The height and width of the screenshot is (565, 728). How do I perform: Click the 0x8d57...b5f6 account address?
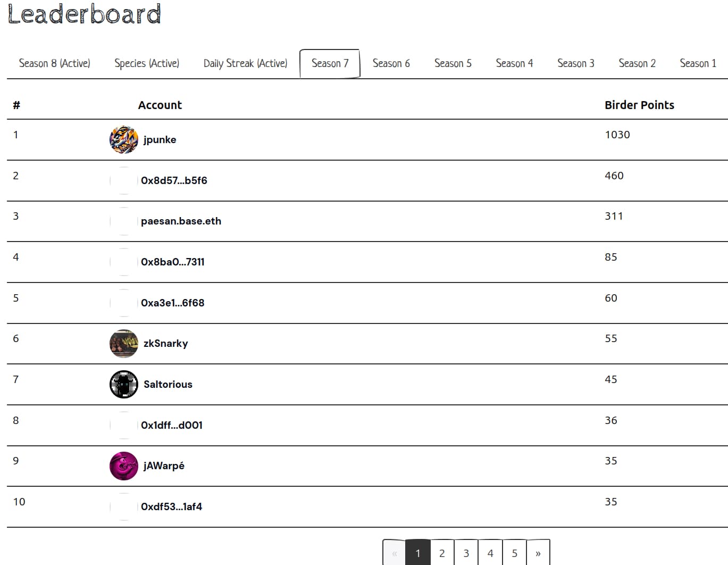click(x=174, y=181)
